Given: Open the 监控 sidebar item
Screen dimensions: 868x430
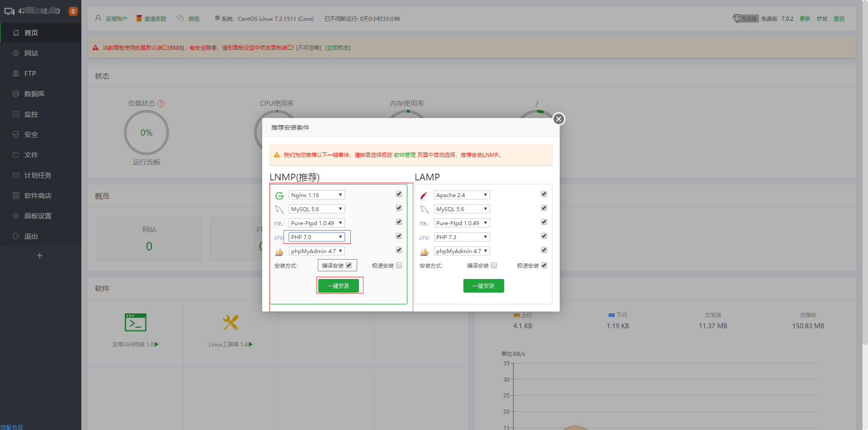Looking at the screenshot, I should point(41,114).
